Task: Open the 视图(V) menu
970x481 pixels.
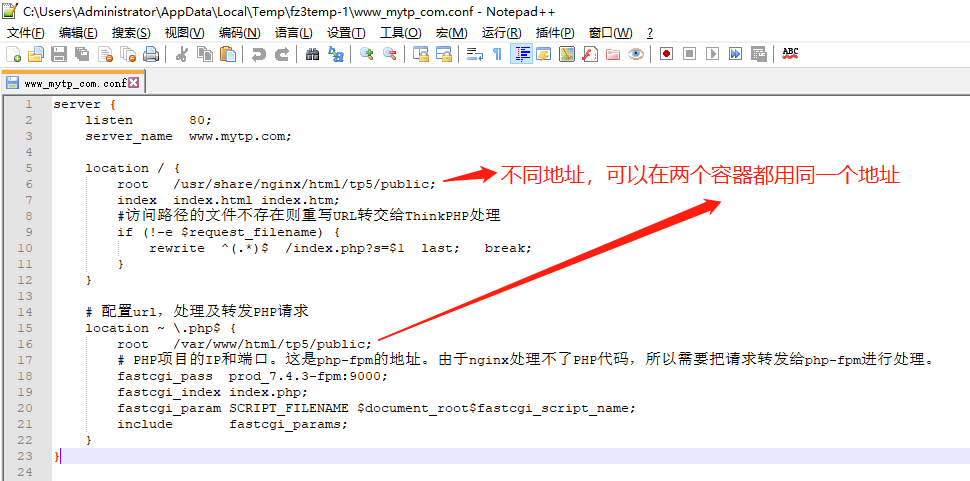Action: point(184,33)
